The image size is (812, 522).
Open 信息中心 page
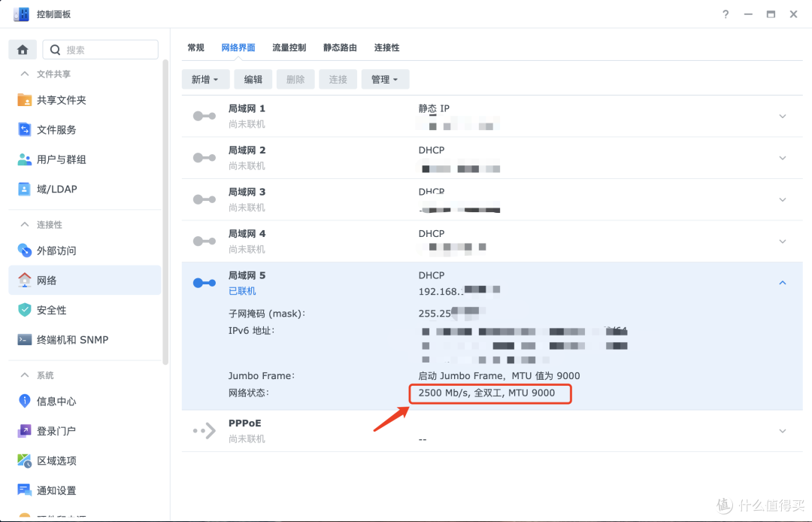(85, 401)
